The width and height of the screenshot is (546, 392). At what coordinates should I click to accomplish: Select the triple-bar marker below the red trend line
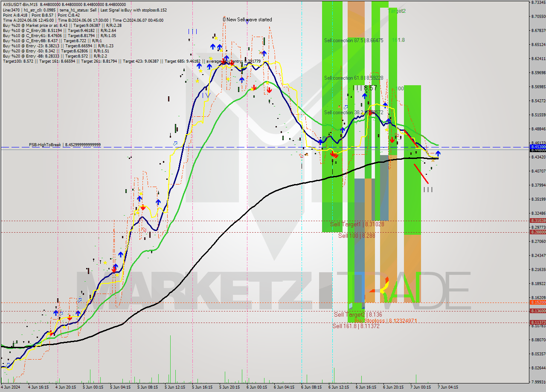[428, 190]
